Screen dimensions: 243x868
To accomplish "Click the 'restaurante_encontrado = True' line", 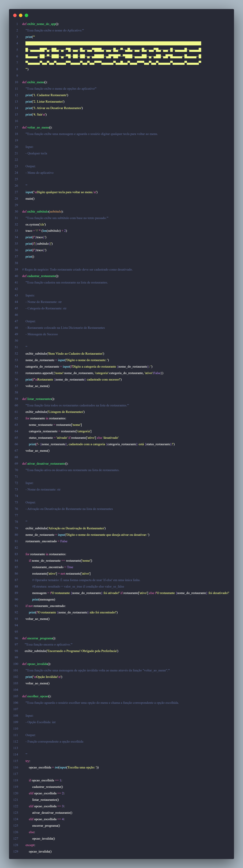I will (x=53, y=567).
